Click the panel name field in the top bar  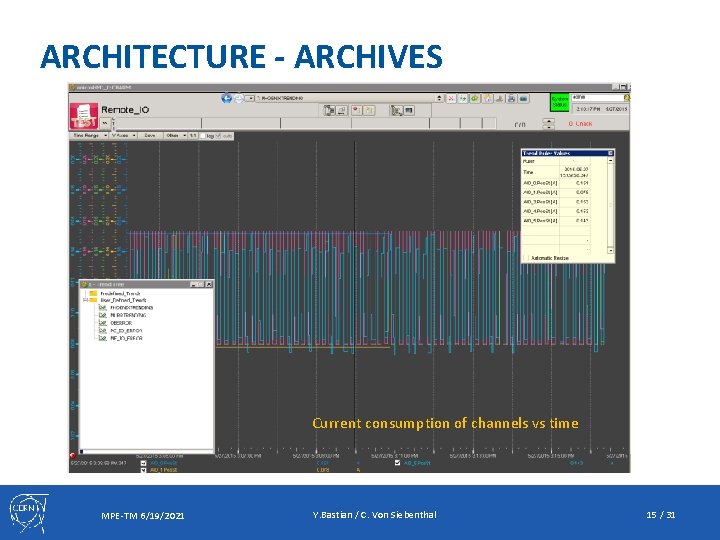pyautogui.click(x=345, y=98)
